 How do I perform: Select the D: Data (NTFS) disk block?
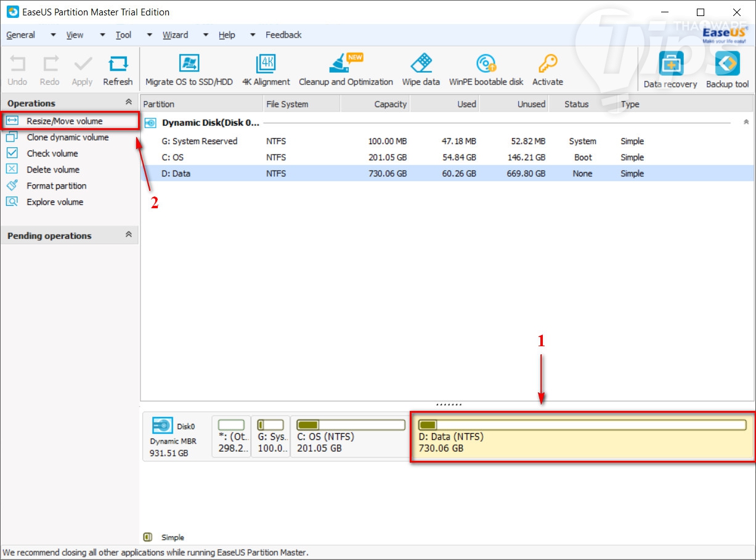[x=582, y=437]
